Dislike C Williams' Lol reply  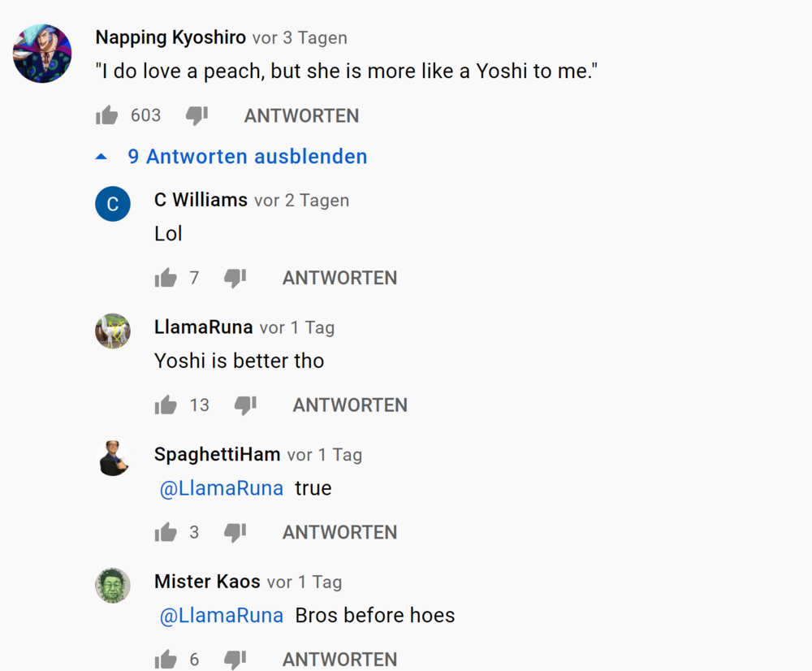tap(235, 279)
